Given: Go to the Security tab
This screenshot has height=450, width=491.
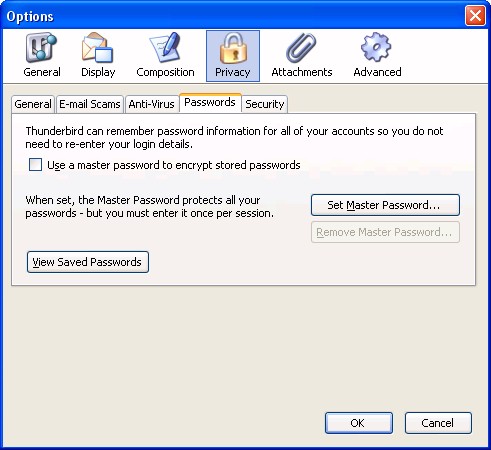Looking at the screenshot, I should point(265,104).
